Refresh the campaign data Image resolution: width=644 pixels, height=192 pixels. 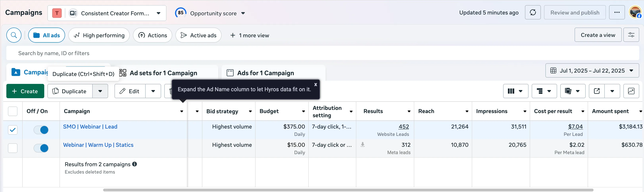click(x=533, y=12)
